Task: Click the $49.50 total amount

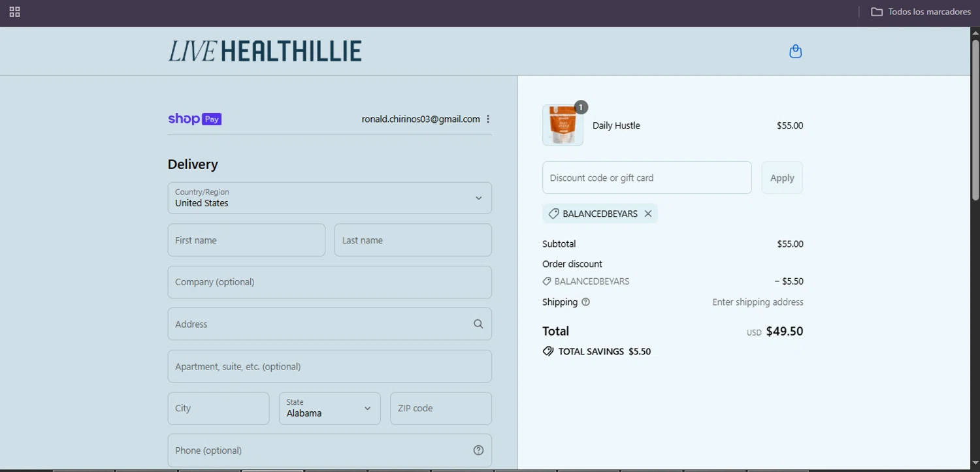Action: [x=785, y=331]
